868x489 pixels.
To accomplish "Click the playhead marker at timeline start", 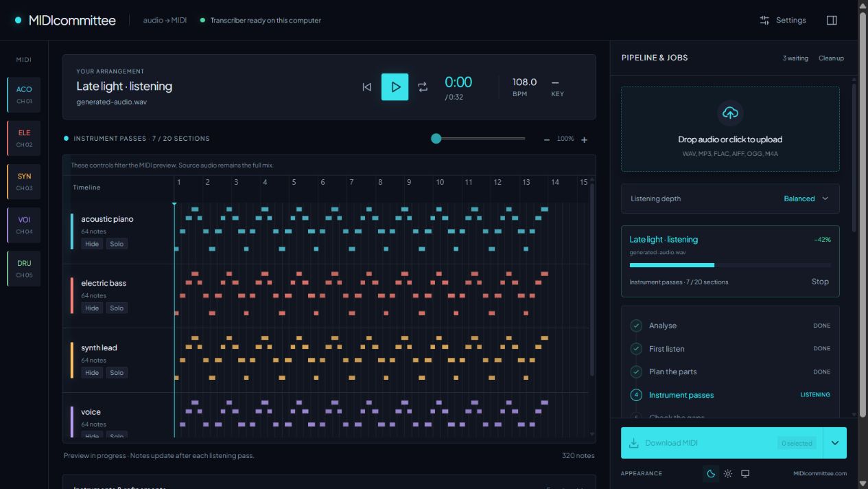I will pyautogui.click(x=174, y=204).
